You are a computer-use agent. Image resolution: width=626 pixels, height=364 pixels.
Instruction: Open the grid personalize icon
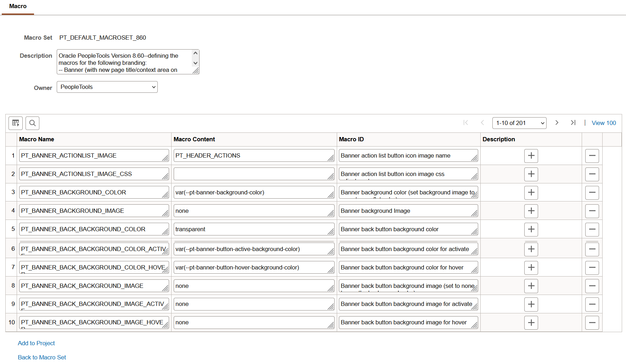(16, 123)
